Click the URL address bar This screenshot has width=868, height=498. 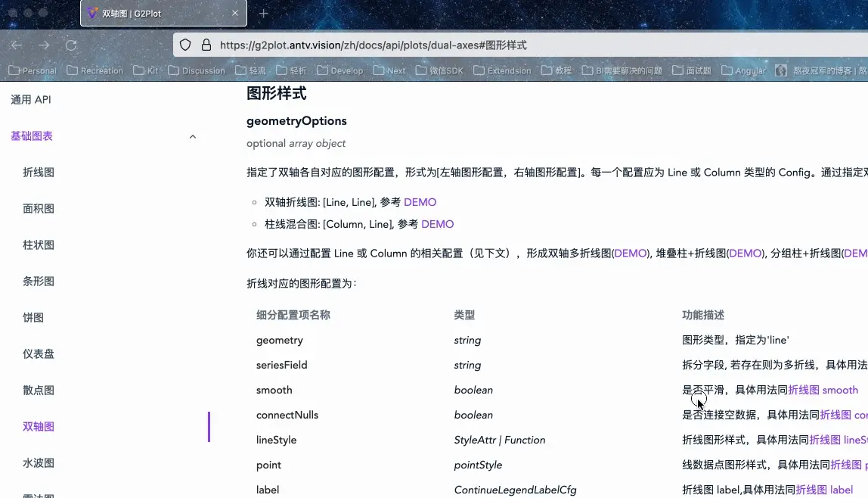(520, 45)
